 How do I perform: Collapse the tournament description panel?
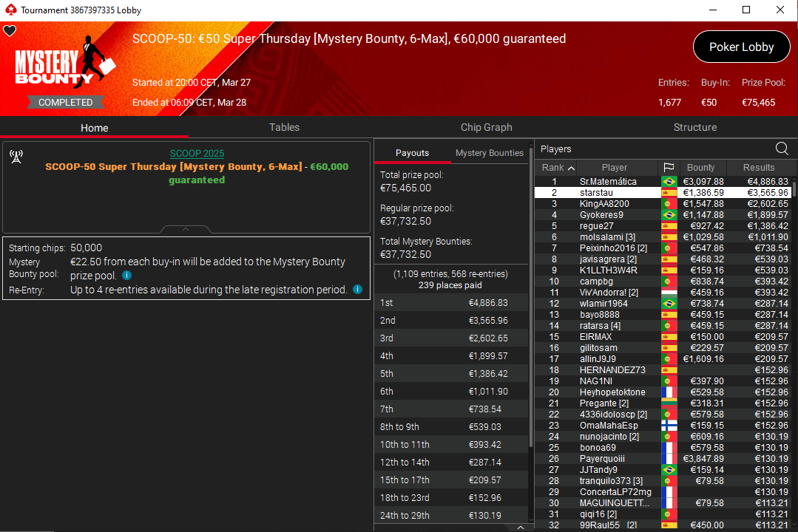coord(186,229)
